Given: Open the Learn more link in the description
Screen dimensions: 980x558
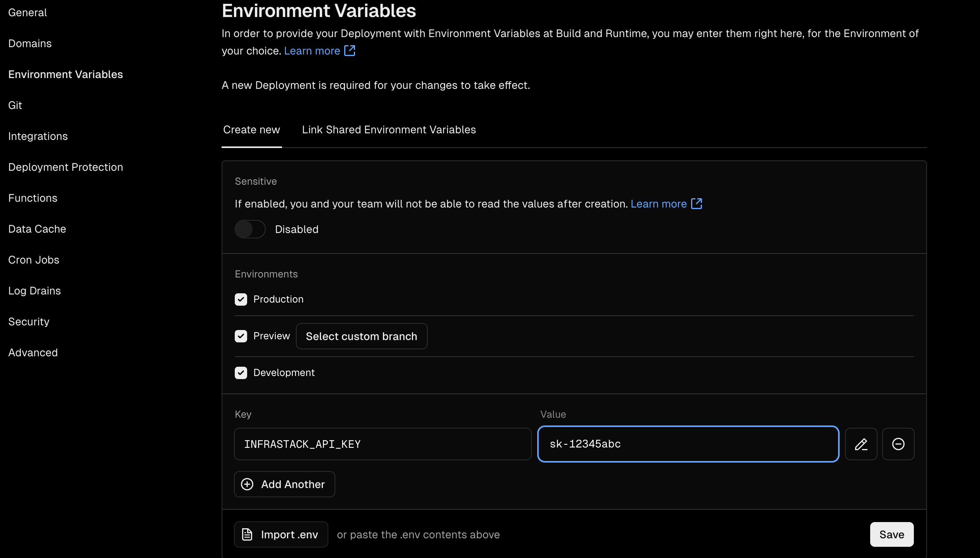Looking at the screenshot, I should [x=312, y=51].
